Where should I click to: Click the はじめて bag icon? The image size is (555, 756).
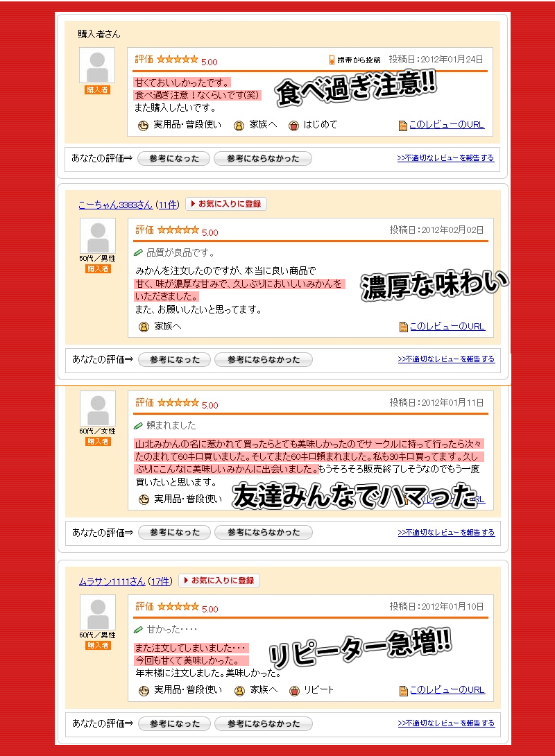tap(293, 126)
